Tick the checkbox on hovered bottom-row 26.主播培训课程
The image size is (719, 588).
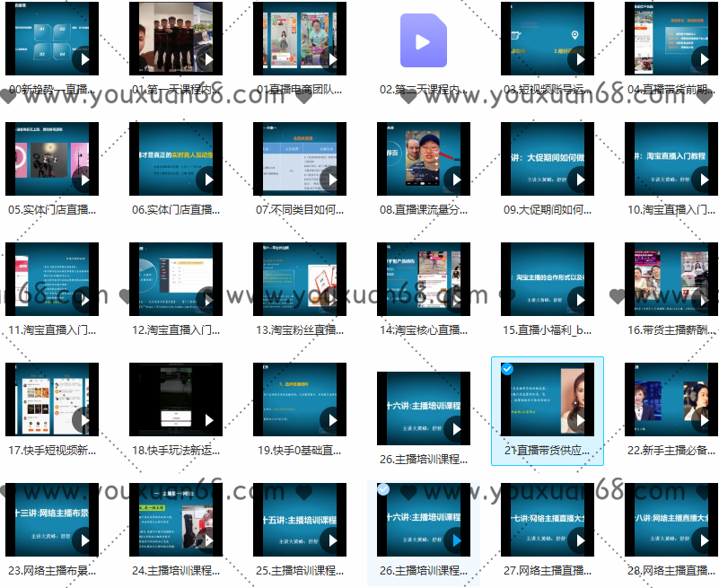(x=383, y=489)
